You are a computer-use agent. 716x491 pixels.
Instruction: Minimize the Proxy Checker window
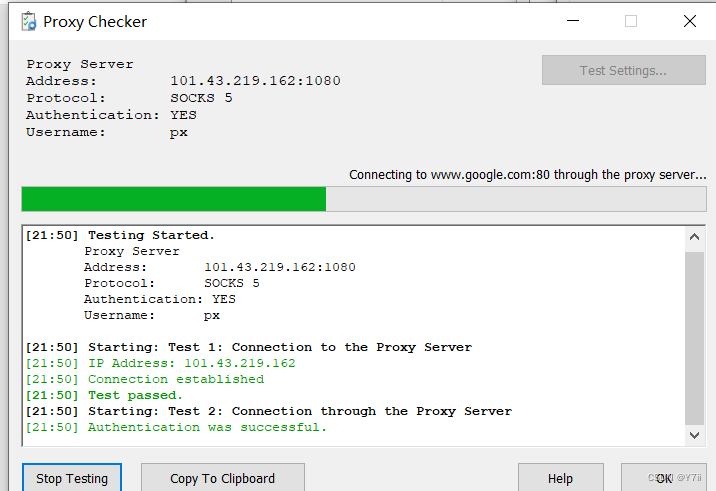click(x=573, y=21)
